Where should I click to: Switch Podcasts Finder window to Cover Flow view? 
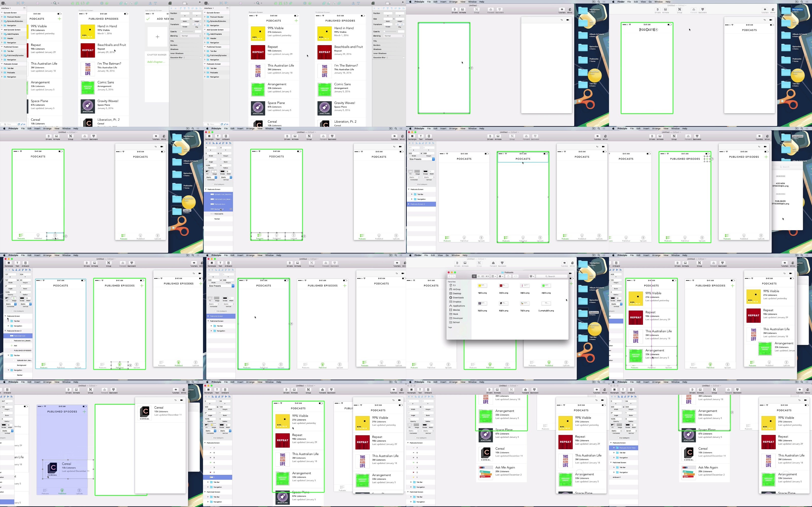click(x=487, y=276)
